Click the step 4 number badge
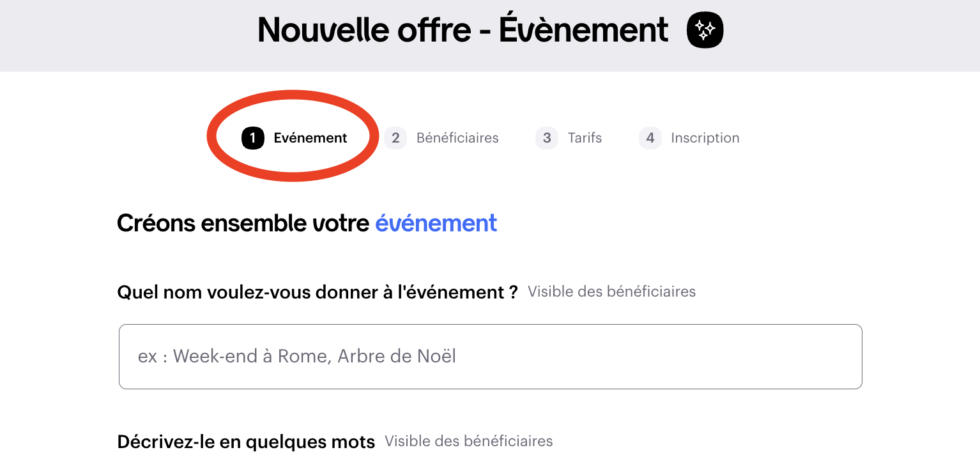The width and height of the screenshot is (980, 473). coord(650,138)
